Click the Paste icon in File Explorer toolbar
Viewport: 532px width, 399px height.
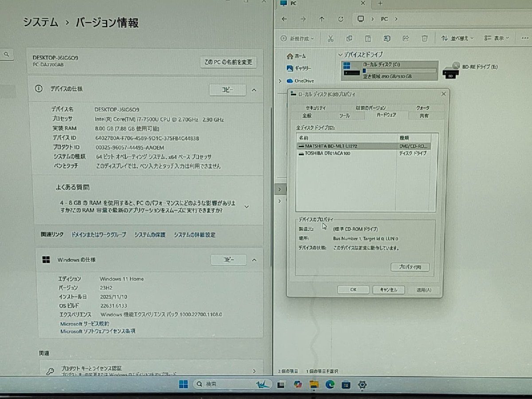click(368, 39)
